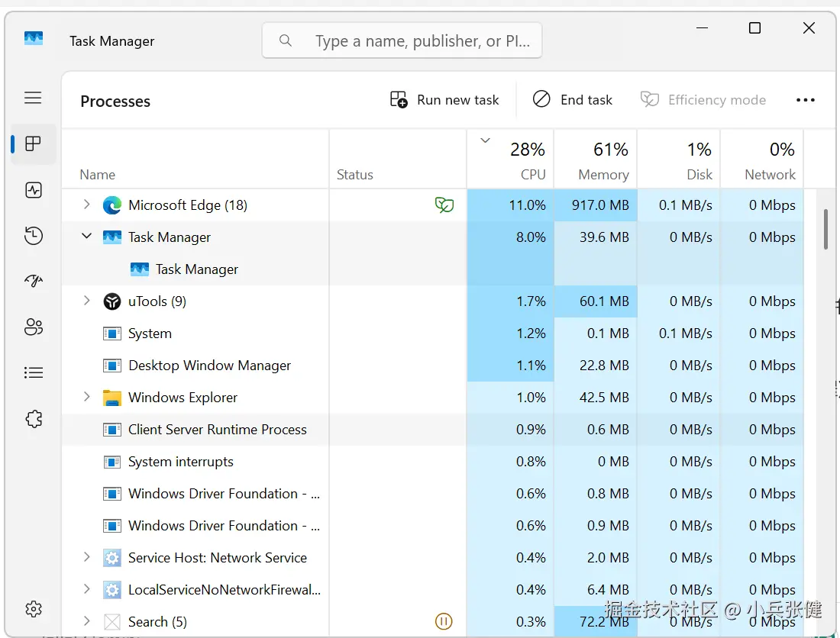Image resolution: width=840 pixels, height=638 pixels.
Task: Open the Performance page icon
Action: tap(33, 190)
